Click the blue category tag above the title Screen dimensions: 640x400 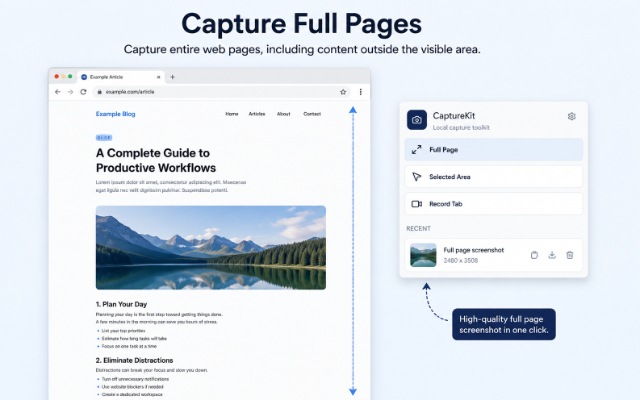[104, 138]
